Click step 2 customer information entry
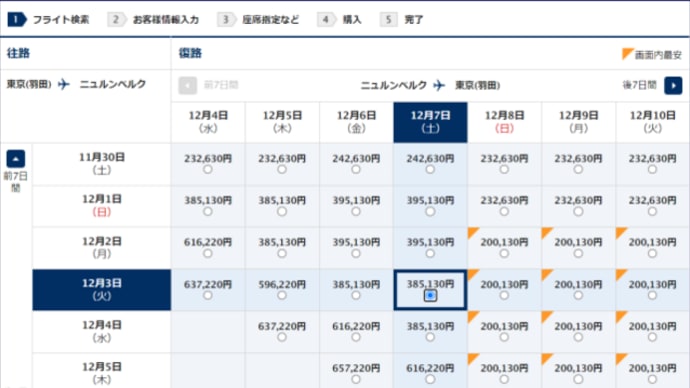The image size is (690, 388). point(153,19)
